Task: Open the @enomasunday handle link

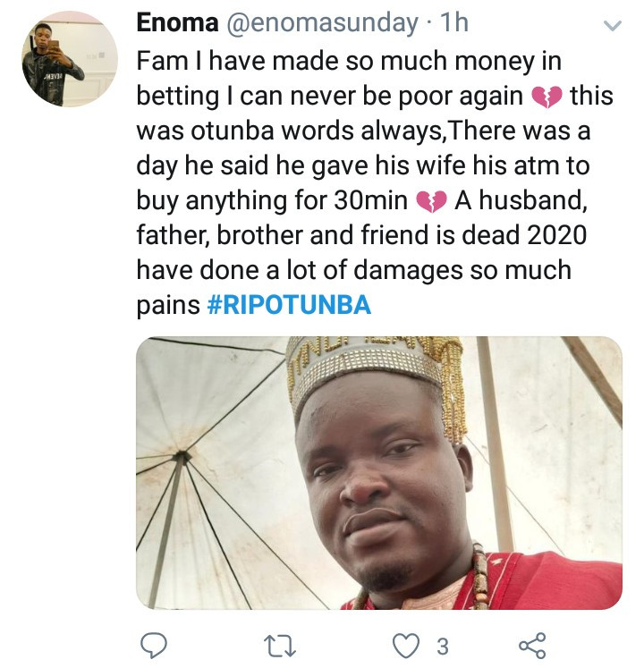Action: (x=322, y=23)
